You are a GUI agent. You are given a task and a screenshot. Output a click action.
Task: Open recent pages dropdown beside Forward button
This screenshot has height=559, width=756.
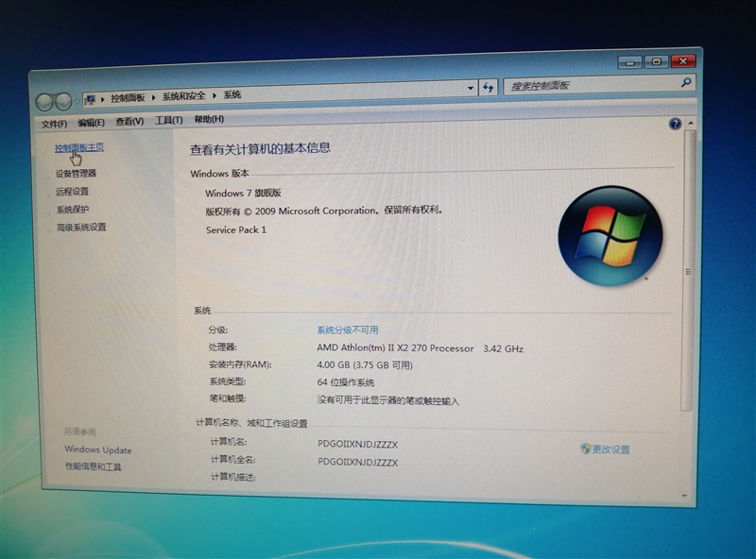point(77,101)
